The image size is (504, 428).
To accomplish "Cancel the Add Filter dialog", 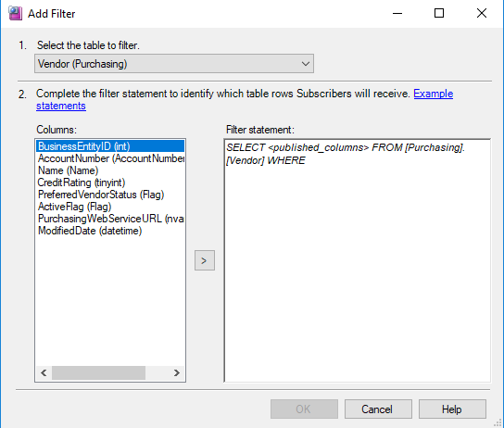I will [x=378, y=409].
